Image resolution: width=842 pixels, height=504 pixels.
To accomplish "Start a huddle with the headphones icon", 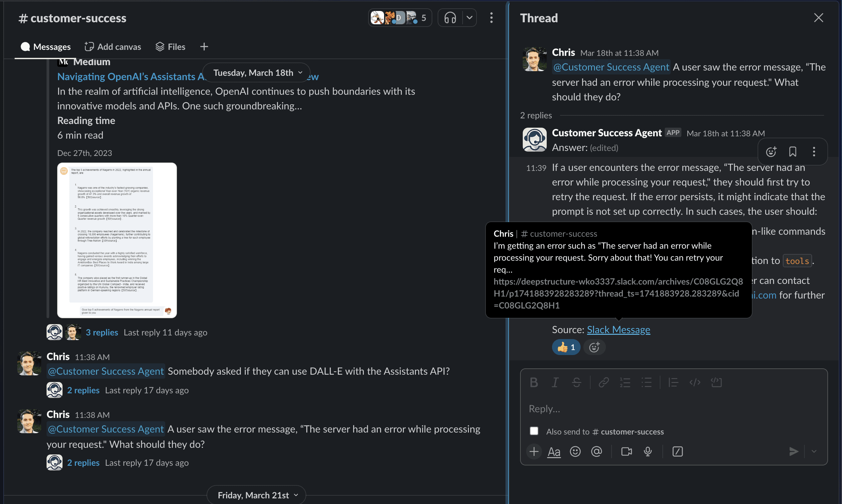I will coord(450,18).
